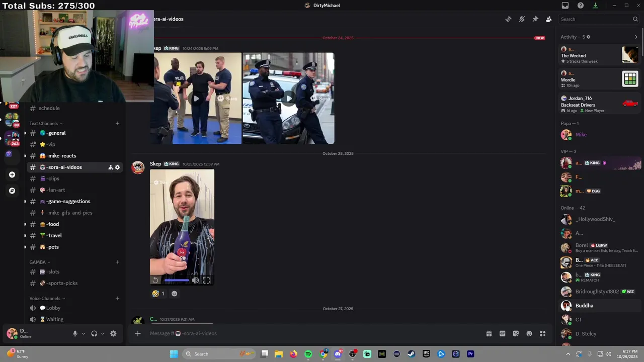Select member Bridroughstyx1802 in list
The height and width of the screenshot is (362, 644).
[x=600, y=292]
